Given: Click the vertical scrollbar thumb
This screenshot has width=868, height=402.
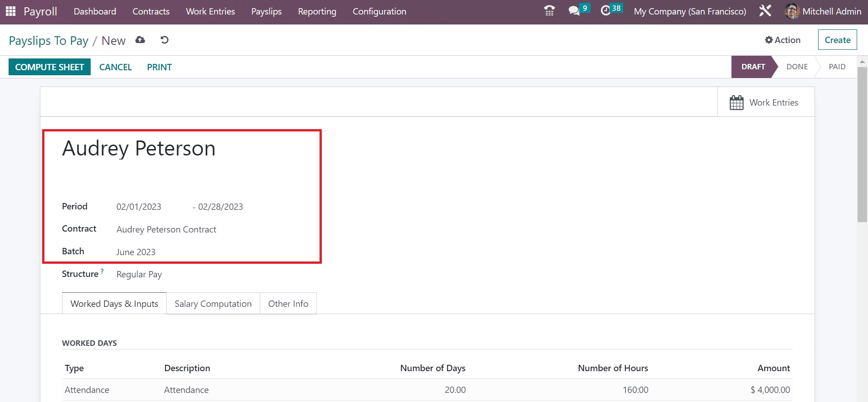Looking at the screenshot, I should point(862,145).
